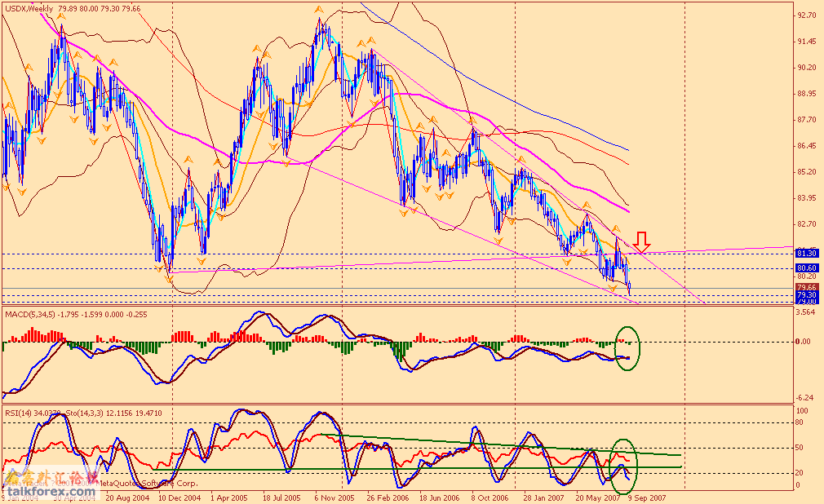
Task: Click the 6 Nov 2005 date label
Action: click(334, 497)
